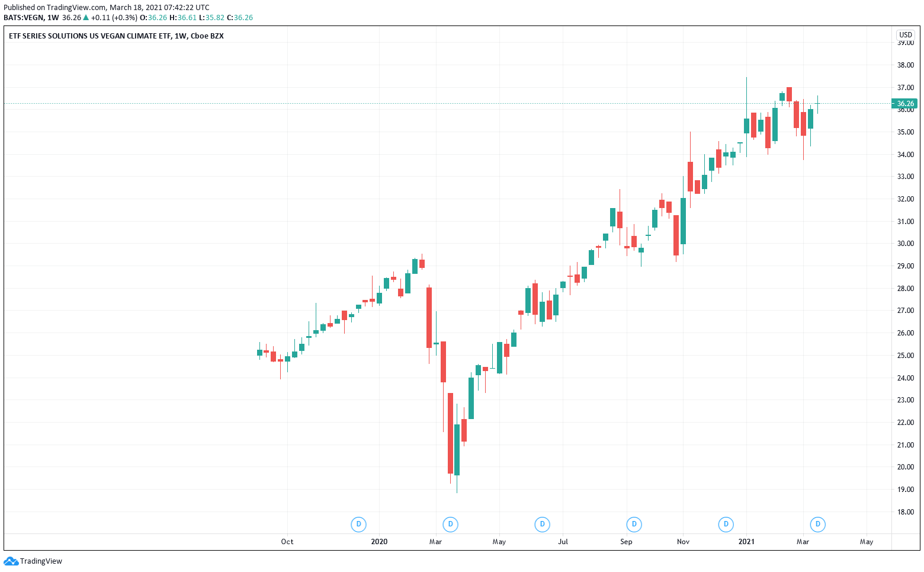Click the USD currency label
This screenshot has height=572, width=924.
click(906, 35)
